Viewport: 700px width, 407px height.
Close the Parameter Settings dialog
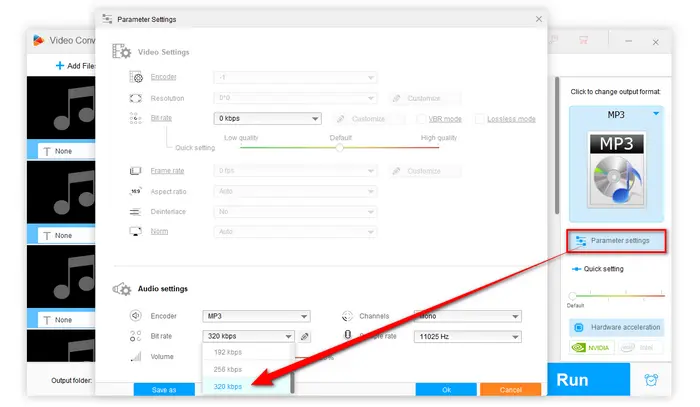pos(539,19)
